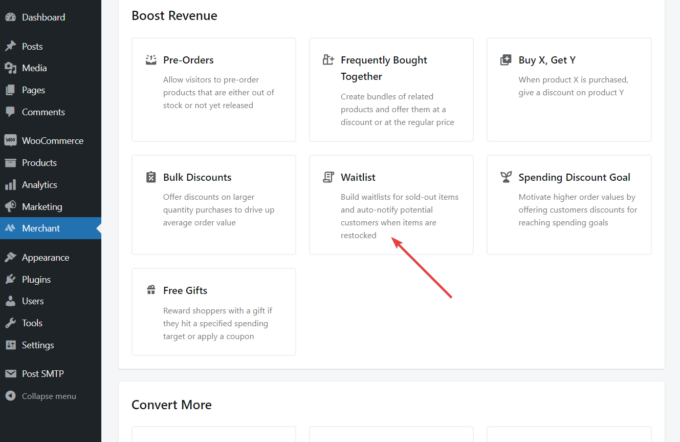Click the Spending Discount Goal trophy icon
This screenshot has height=442, width=680.
tap(506, 177)
